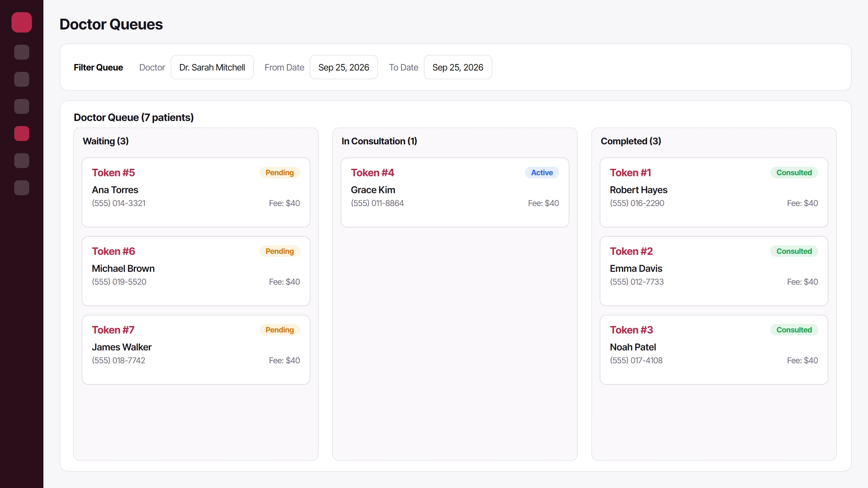Screen dimensions: 868x488
Task: Click the In Consultation (1) column header
Action: 379,141
